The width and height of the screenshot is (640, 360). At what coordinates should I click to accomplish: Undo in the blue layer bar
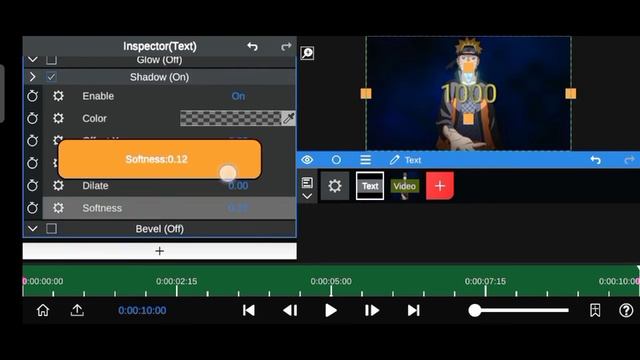(596, 160)
